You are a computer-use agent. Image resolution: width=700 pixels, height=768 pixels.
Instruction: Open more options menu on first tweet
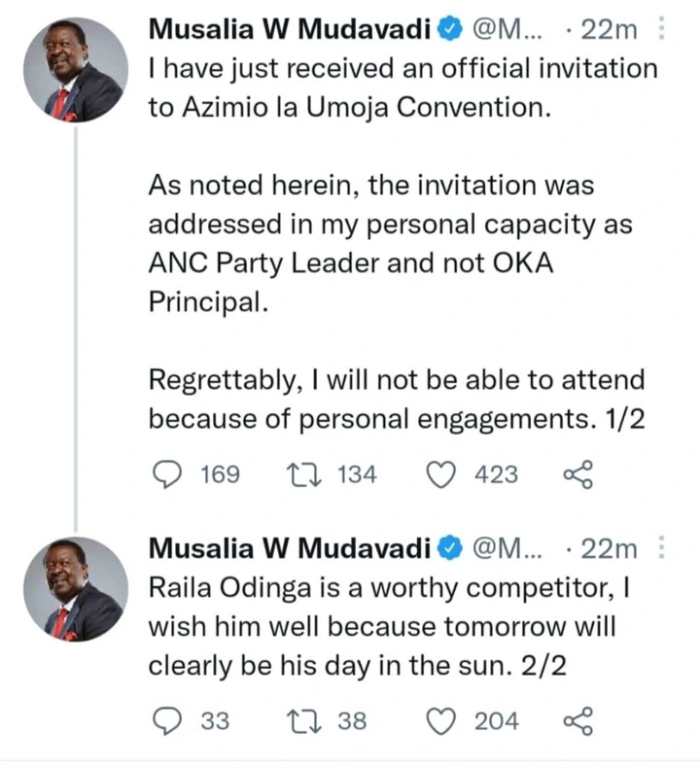[x=661, y=28]
